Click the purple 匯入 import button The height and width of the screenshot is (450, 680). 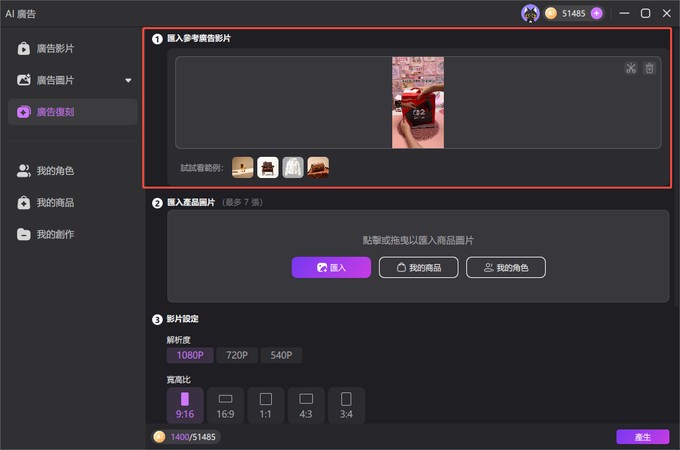[331, 267]
